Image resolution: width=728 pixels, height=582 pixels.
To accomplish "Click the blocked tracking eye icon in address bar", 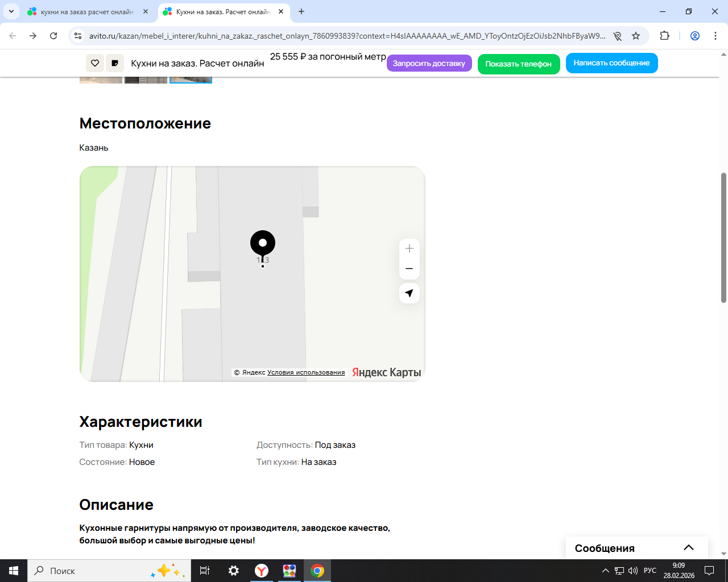I will pyautogui.click(x=617, y=36).
